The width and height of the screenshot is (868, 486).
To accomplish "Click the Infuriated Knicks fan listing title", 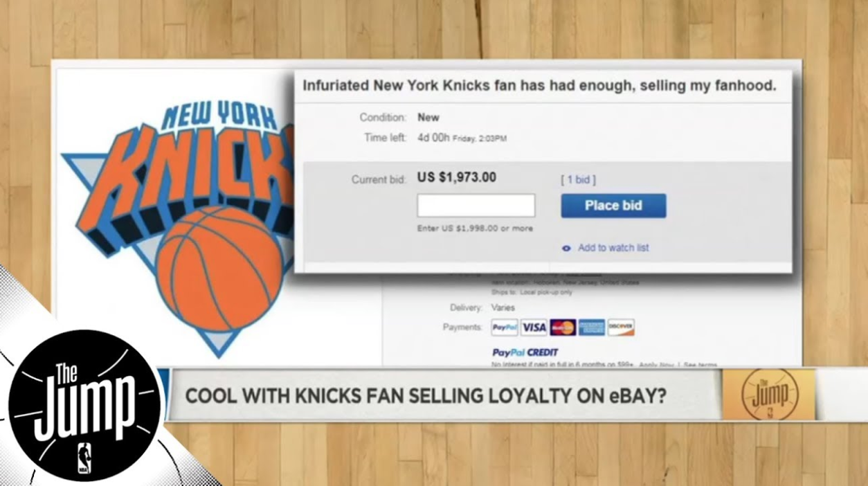I will pyautogui.click(x=539, y=86).
